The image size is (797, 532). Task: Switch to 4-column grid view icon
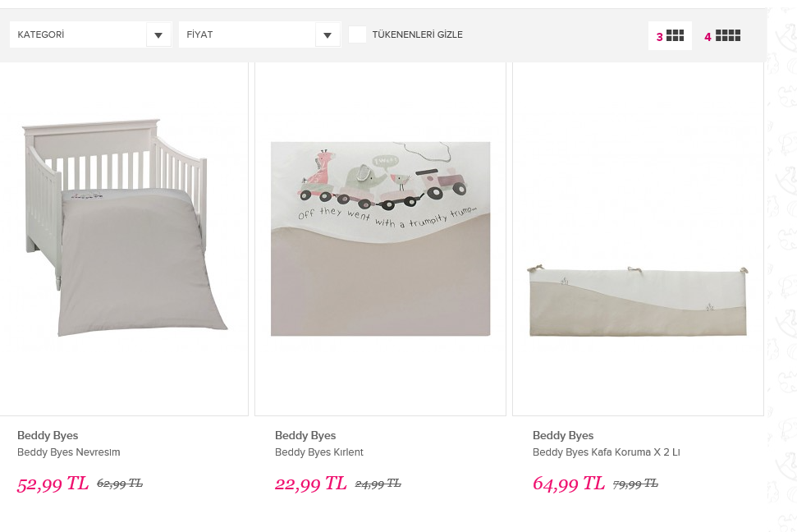tap(722, 36)
